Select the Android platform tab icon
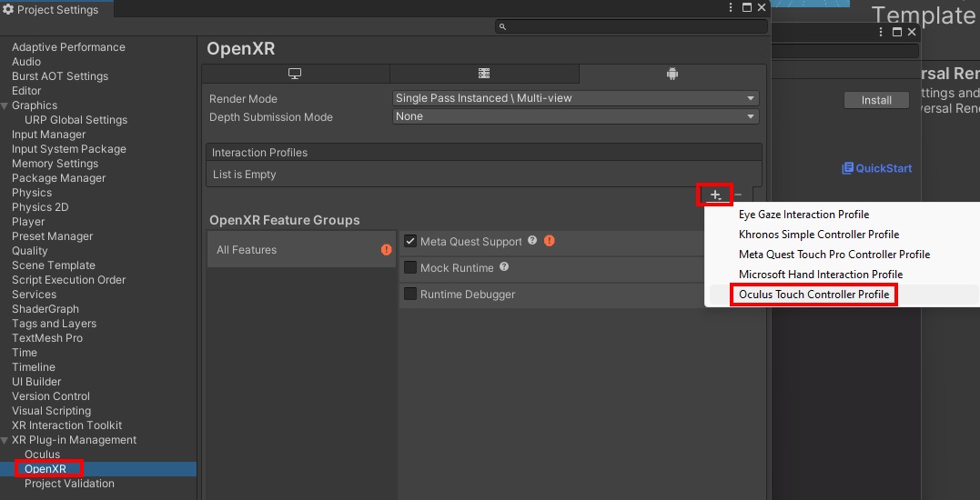This screenshot has height=500, width=980. [x=672, y=74]
